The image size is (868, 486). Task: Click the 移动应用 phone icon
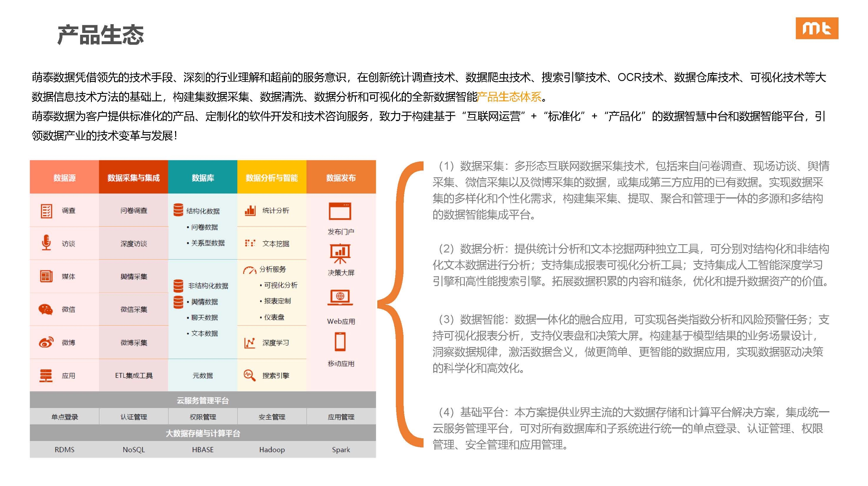(340, 341)
